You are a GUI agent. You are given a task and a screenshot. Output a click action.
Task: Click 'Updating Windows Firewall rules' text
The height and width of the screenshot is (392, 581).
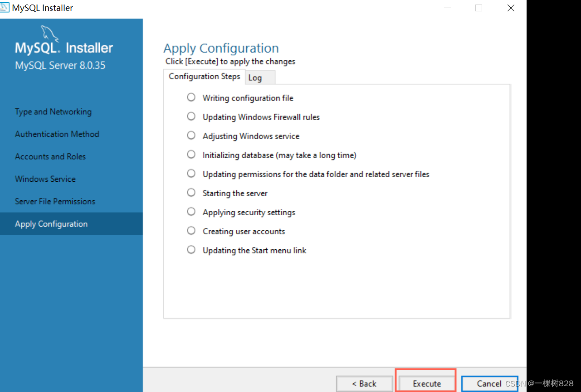click(261, 117)
